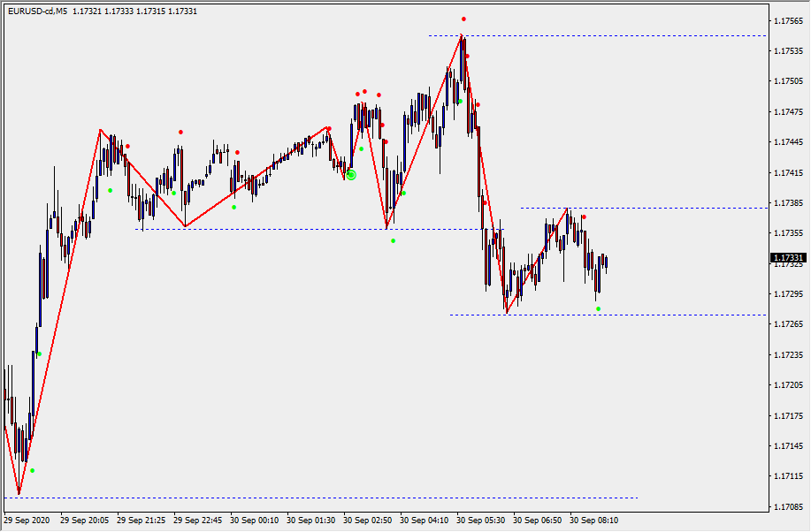Click the 30 Sep 08:10 time label
Image resolution: width=811 pixels, height=532 pixels.
pos(593,521)
